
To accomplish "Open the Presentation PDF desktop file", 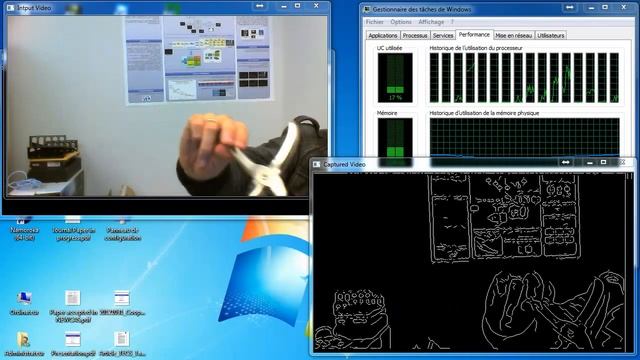I will [x=73, y=344].
